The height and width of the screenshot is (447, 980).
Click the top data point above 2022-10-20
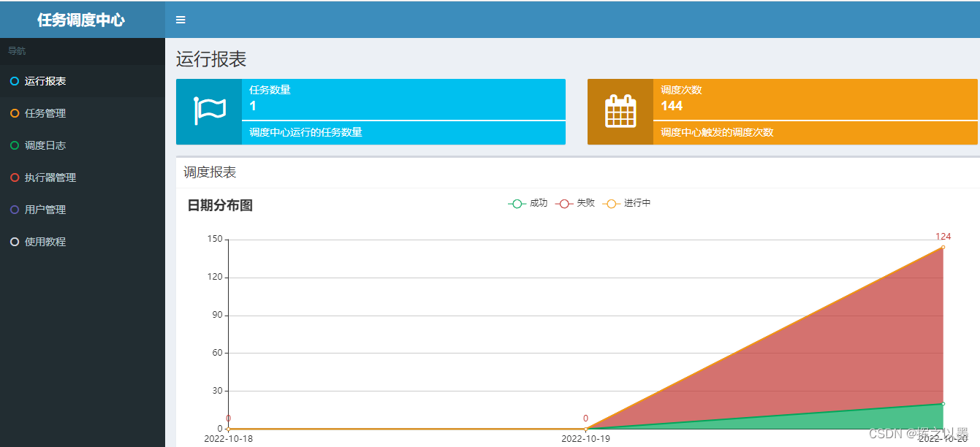943,247
